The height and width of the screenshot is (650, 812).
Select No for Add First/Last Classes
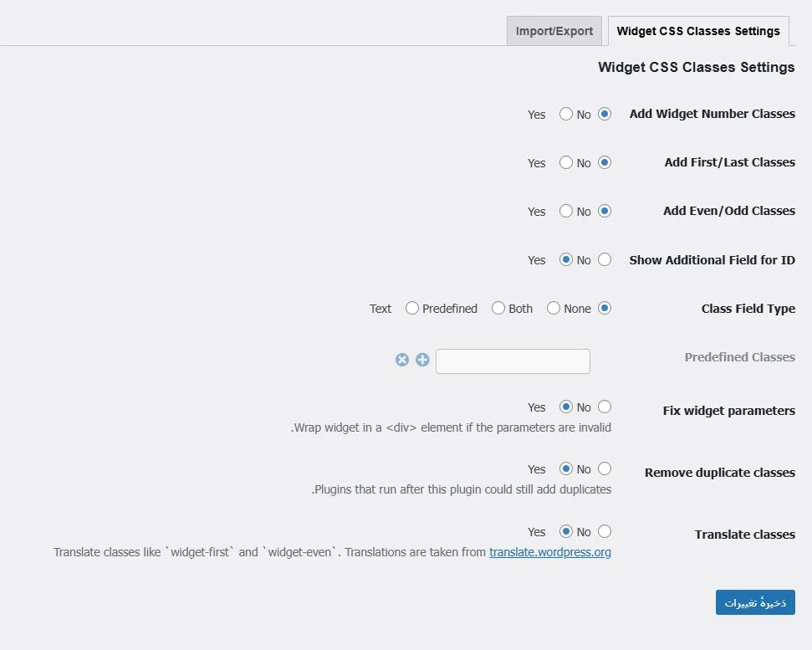pos(605,162)
